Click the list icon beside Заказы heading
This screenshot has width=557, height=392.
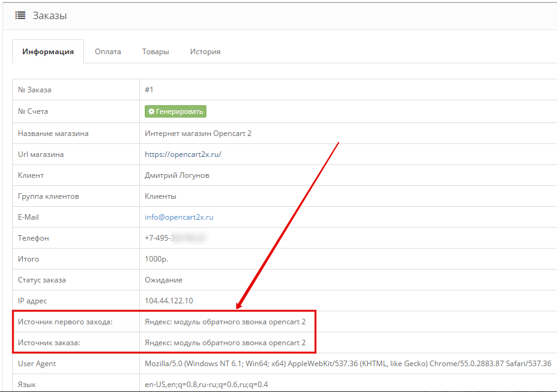[20, 16]
